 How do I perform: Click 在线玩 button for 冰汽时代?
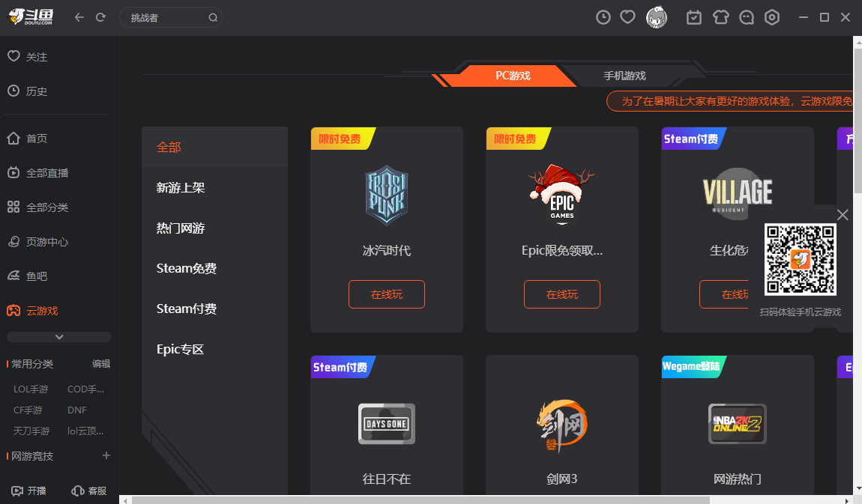(386, 294)
